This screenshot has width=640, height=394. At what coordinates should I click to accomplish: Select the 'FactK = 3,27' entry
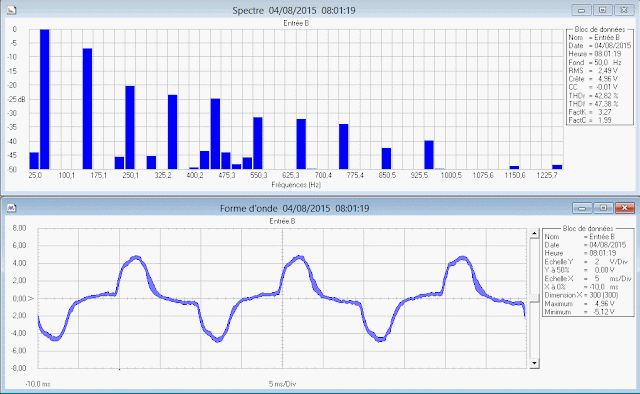[x=590, y=112]
